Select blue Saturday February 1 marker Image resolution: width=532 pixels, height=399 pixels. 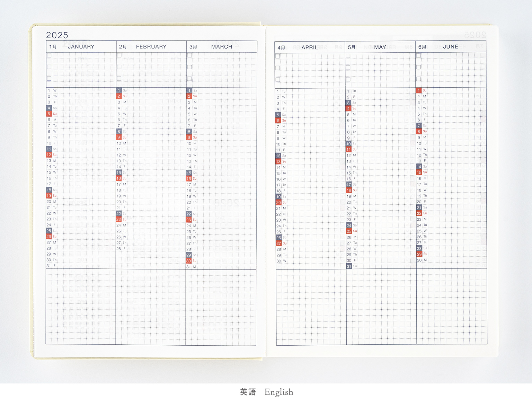[119, 90]
